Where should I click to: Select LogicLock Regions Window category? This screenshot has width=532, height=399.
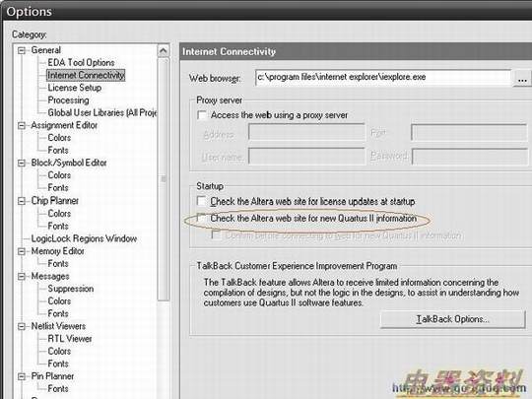(84, 238)
